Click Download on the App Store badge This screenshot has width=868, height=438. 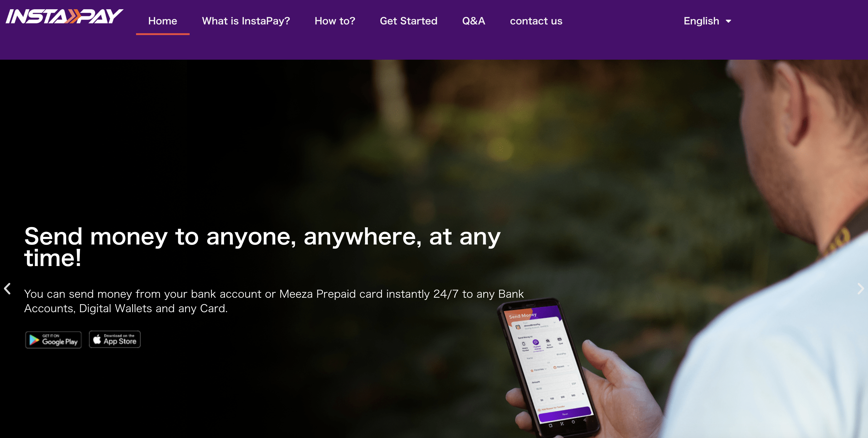[x=115, y=339]
